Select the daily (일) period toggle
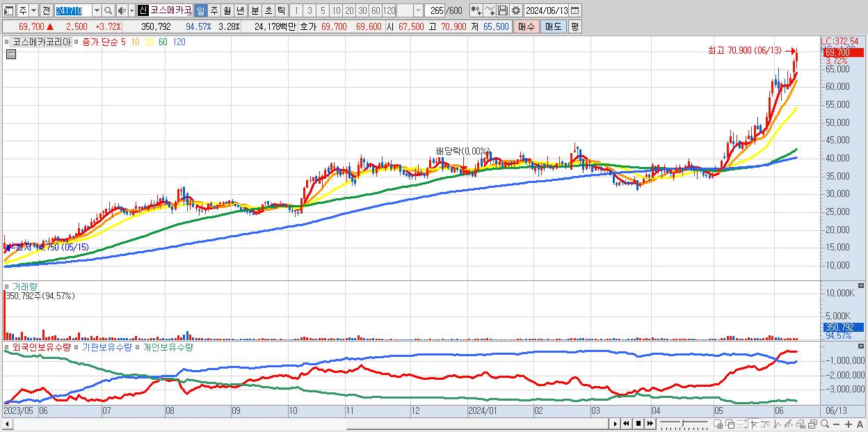Screen dimensions: 868x432 tap(201, 10)
